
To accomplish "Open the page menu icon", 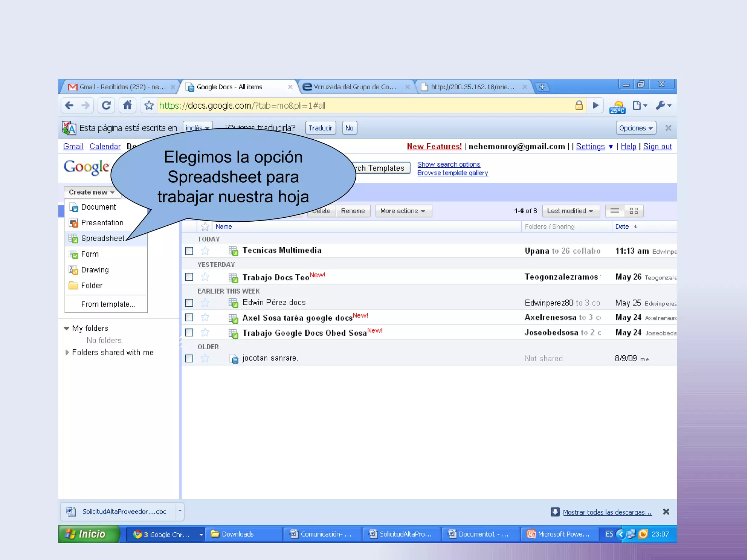I will (x=640, y=106).
